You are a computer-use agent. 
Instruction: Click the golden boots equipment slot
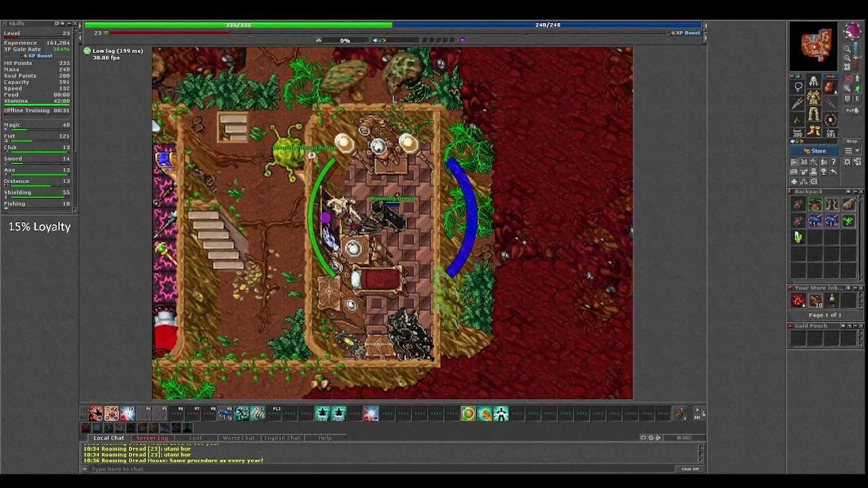click(814, 129)
